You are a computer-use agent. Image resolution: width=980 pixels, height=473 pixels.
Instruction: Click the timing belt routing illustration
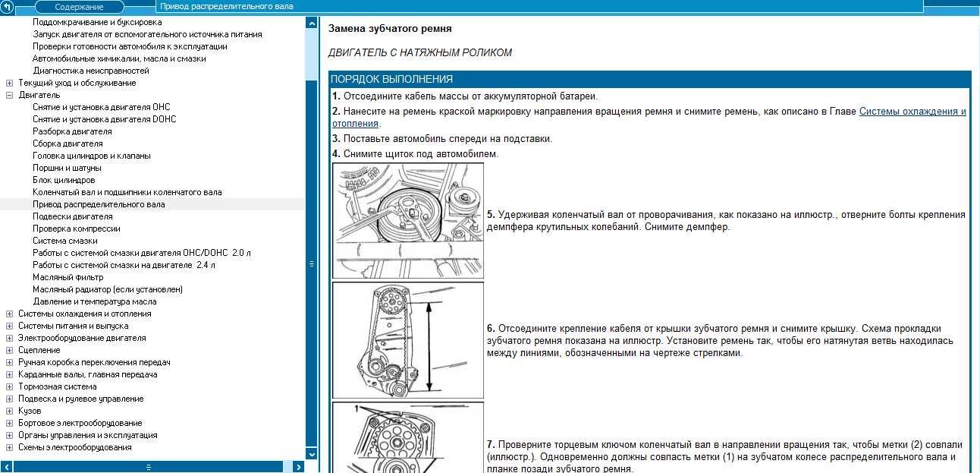coord(408,340)
